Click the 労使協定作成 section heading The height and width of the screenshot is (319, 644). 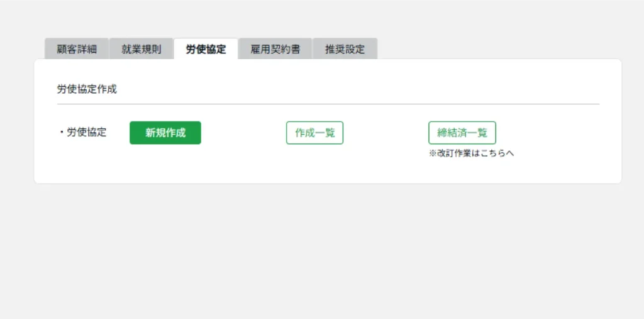click(87, 89)
